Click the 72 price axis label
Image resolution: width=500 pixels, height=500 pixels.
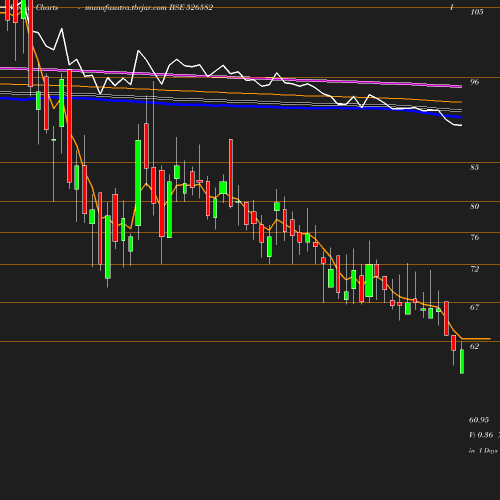[475, 269]
